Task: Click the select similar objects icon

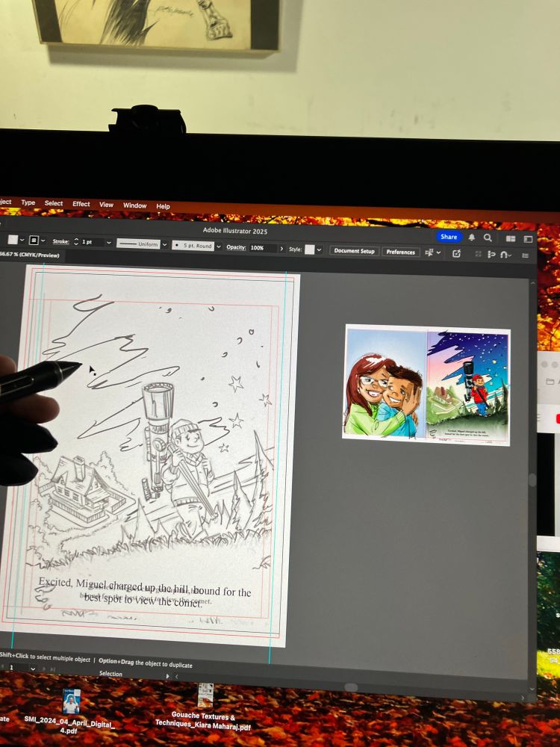Action: coord(492,255)
